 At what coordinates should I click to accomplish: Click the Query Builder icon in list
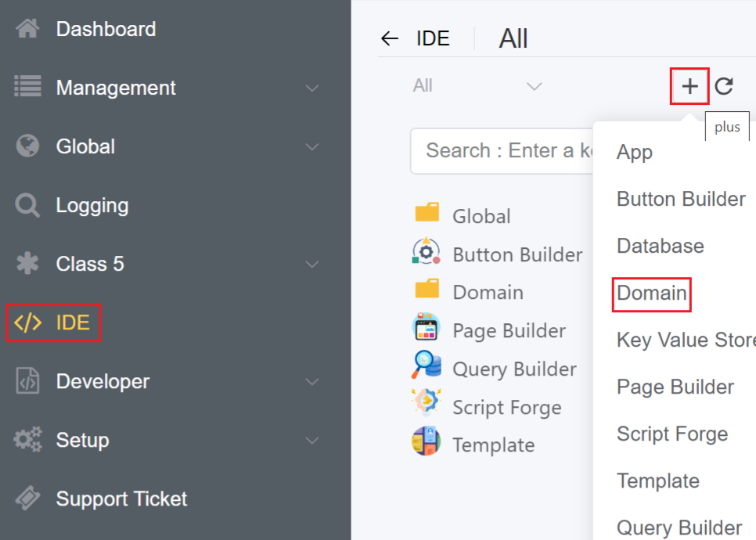pyautogui.click(x=427, y=366)
